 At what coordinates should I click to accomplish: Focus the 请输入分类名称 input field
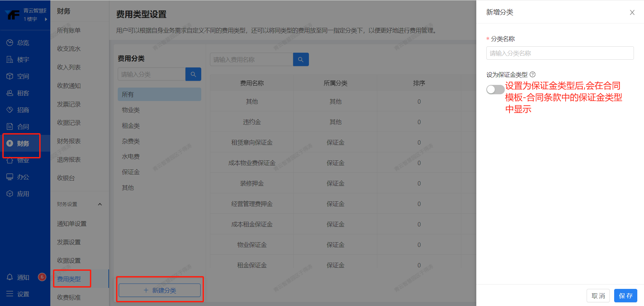tap(559, 53)
